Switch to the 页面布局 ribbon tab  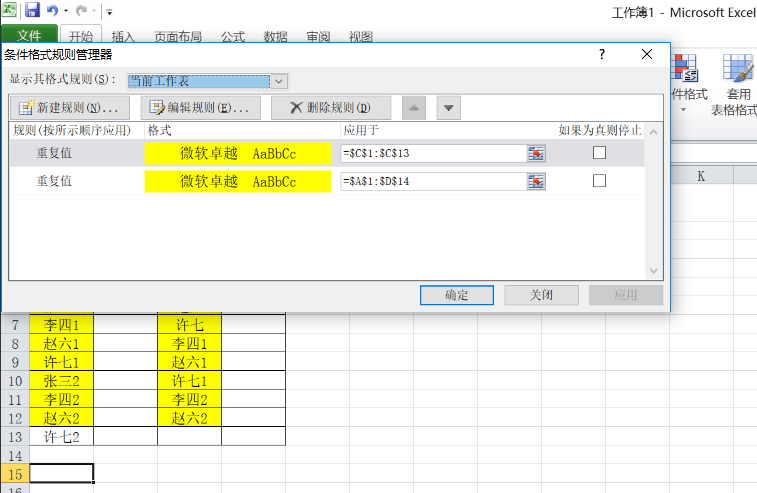click(x=178, y=36)
